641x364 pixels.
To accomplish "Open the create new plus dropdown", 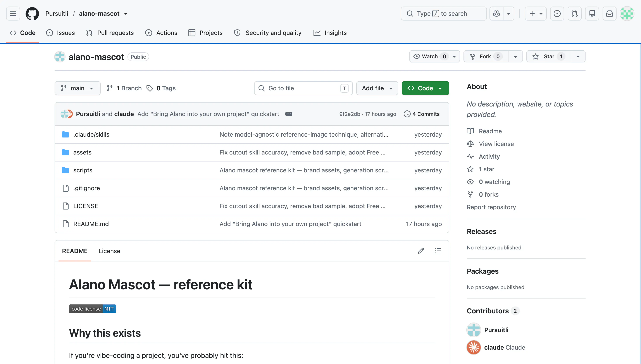I will click(x=536, y=14).
